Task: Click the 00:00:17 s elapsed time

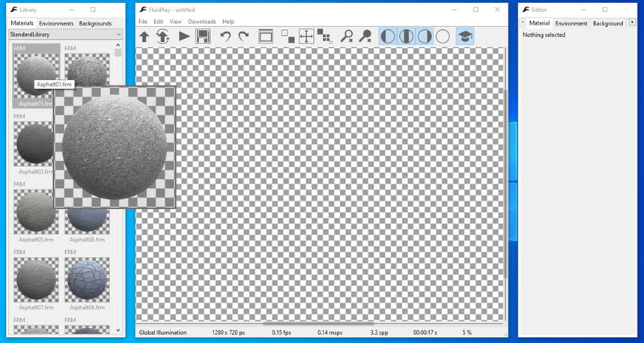Action: pos(425,333)
